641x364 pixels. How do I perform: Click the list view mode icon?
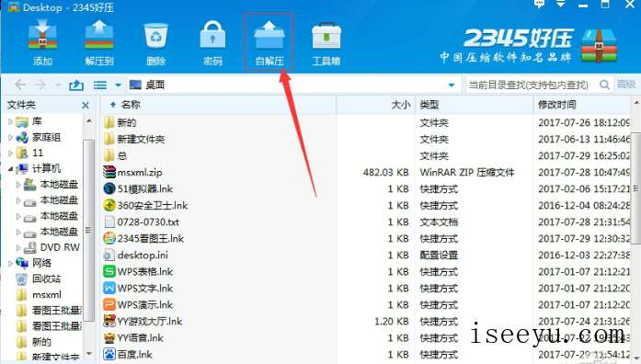click(x=100, y=85)
